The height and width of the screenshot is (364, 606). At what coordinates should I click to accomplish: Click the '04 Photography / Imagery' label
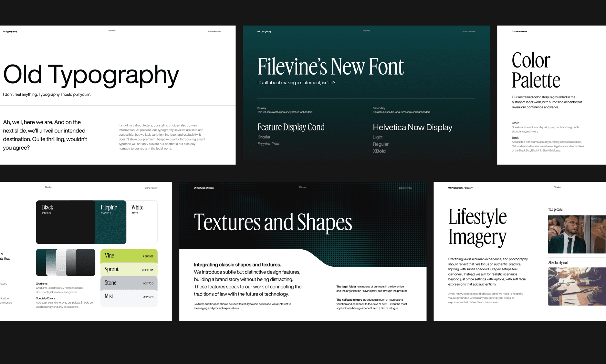[x=460, y=188]
